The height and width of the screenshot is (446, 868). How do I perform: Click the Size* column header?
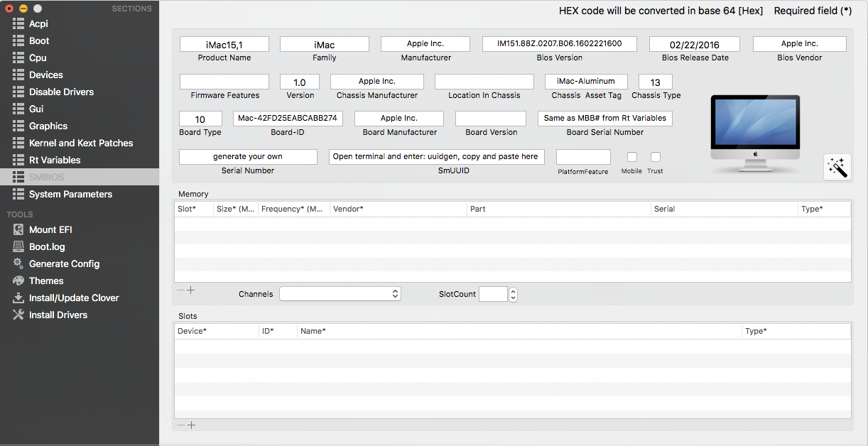tap(236, 209)
